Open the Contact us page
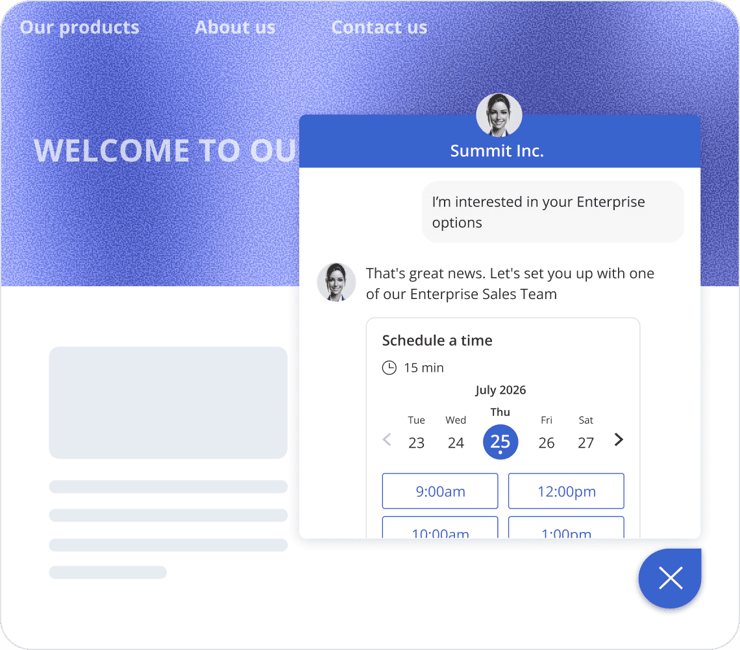 point(379,27)
